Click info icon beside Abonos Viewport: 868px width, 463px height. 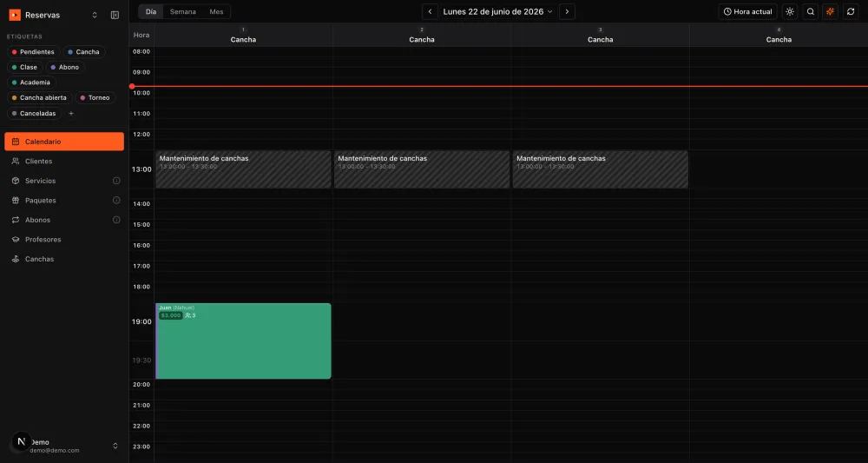pyautogui.click(x=116, y=220)
